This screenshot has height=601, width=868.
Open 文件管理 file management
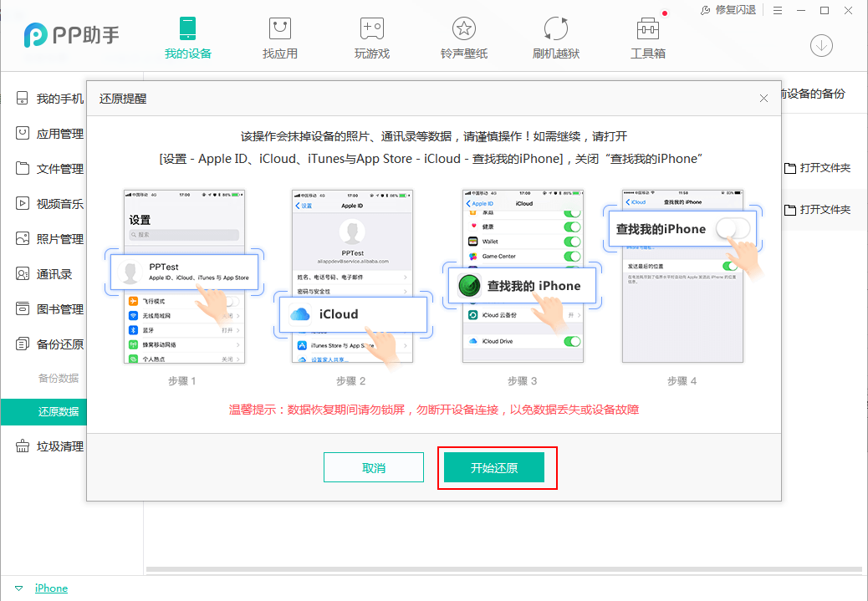click(50, 168)
